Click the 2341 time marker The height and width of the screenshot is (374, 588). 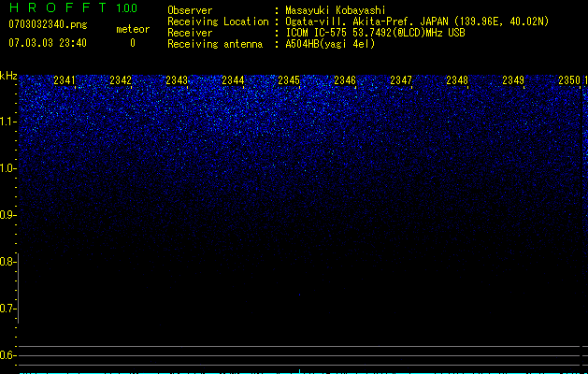click(x=65, y=80)
